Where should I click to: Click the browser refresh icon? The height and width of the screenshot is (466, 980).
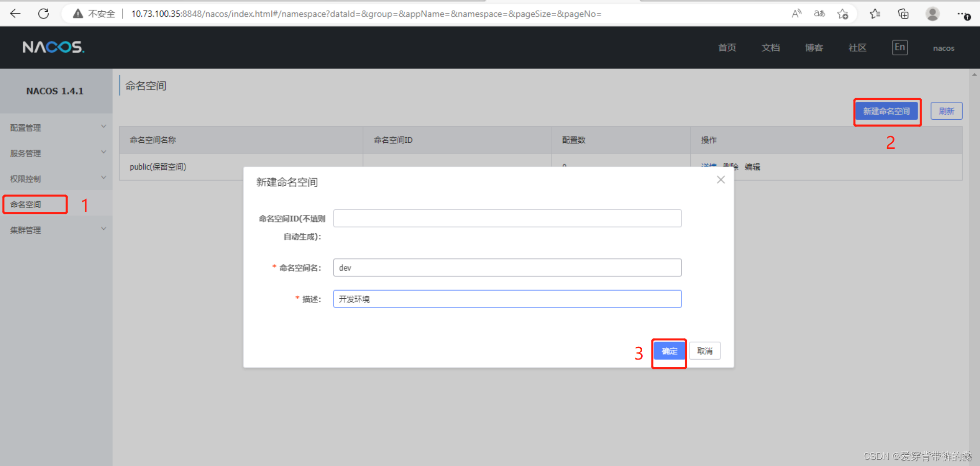pyautogui.click(x=43, y=13)
